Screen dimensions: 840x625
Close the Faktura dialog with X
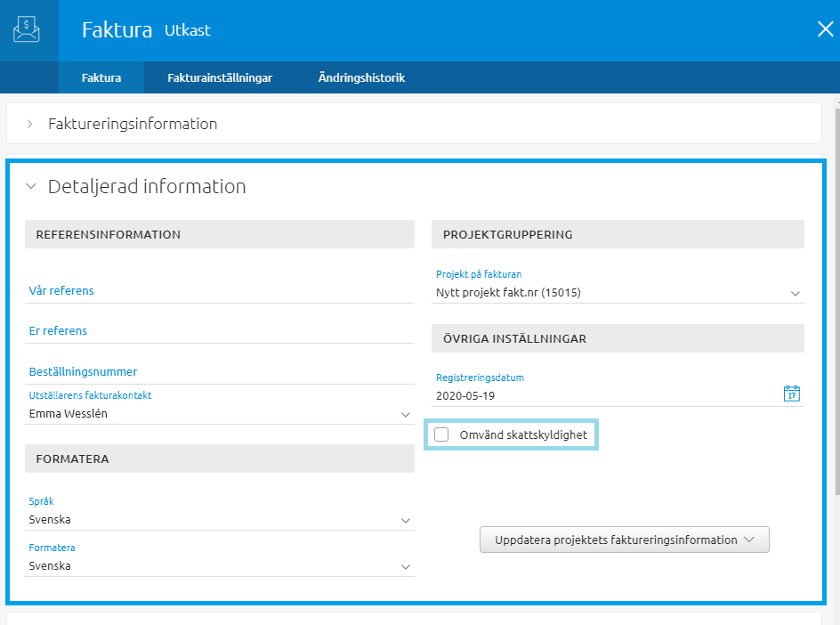[x=824, y=29]
